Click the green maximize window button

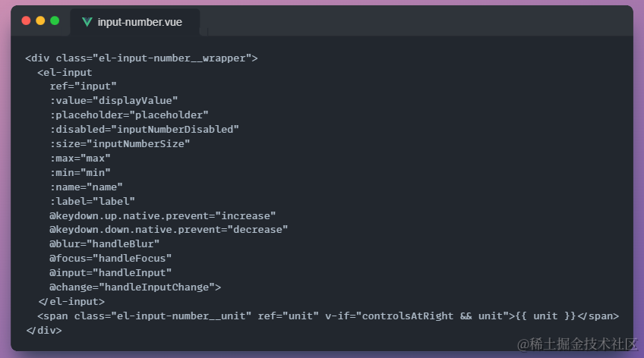point(55,21)
